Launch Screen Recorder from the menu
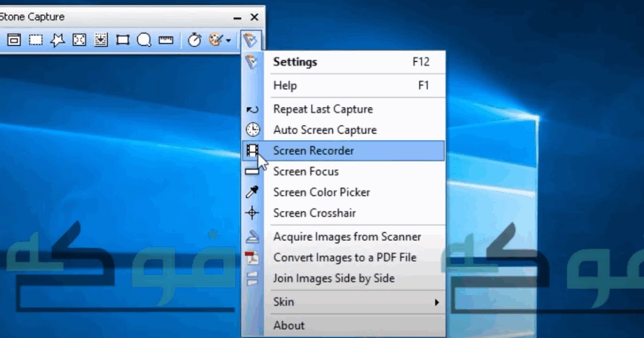 [343, 151]
